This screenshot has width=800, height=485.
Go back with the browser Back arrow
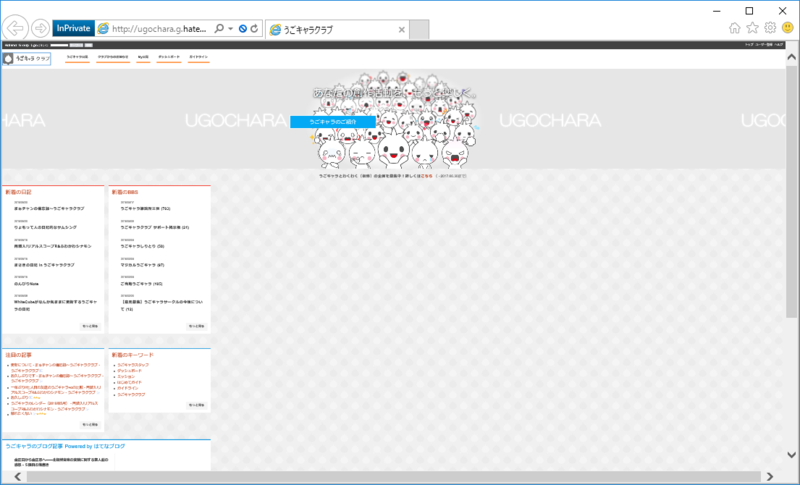pos(15,28)
